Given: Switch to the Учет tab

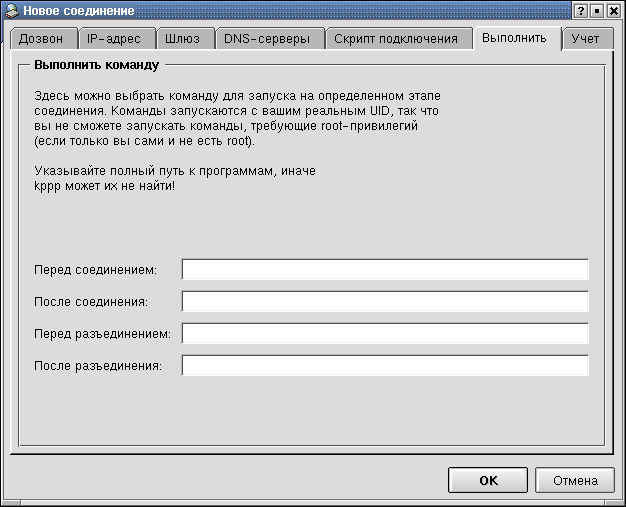Looking at the screenshot, I should coord(585,39).
